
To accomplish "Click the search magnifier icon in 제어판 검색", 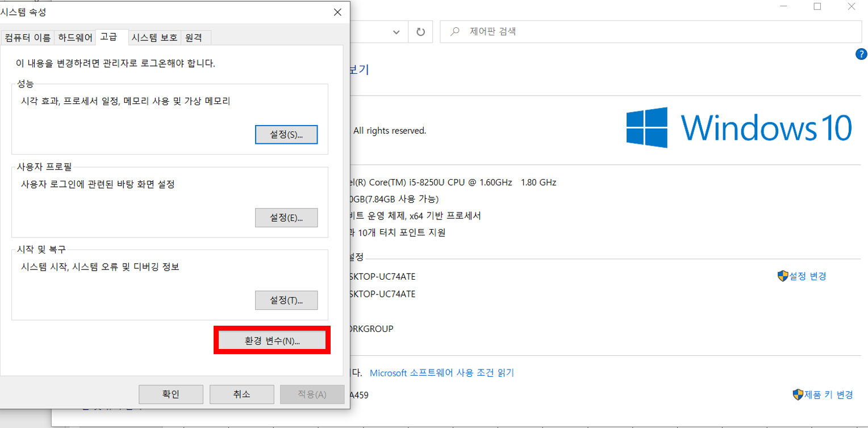I will 454,32.
